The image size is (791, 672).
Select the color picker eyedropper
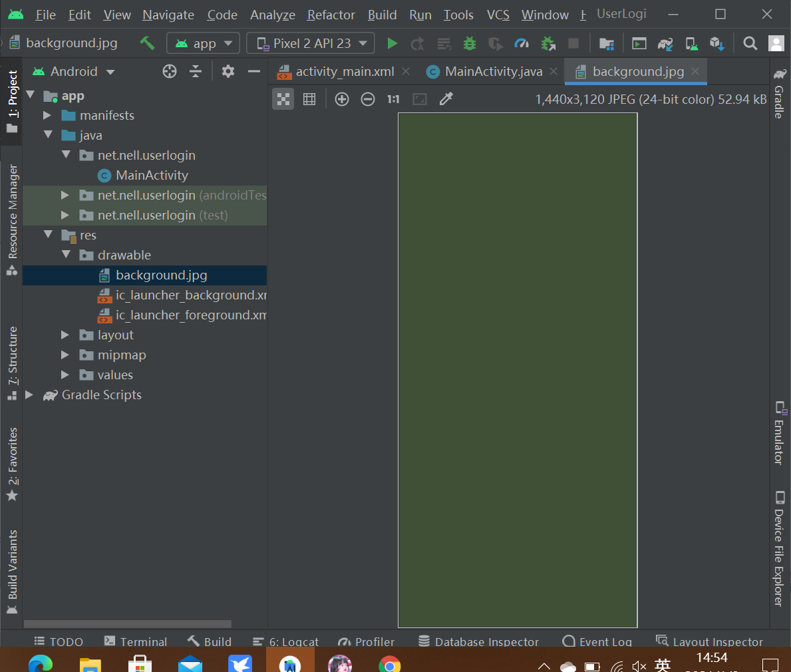[446, 99]
